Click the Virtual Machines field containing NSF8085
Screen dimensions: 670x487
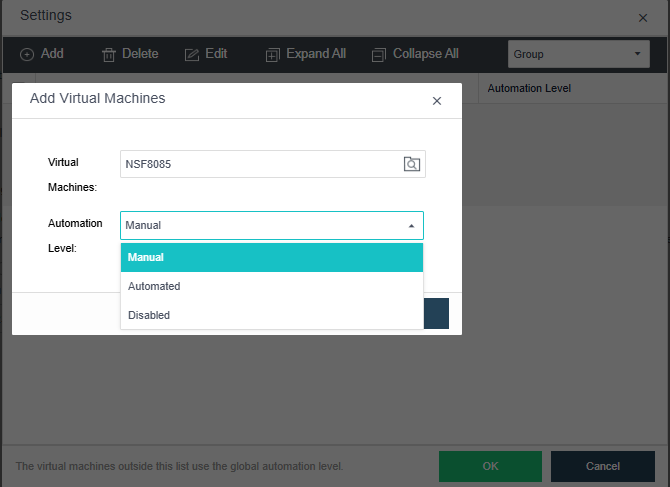point(260,164)
